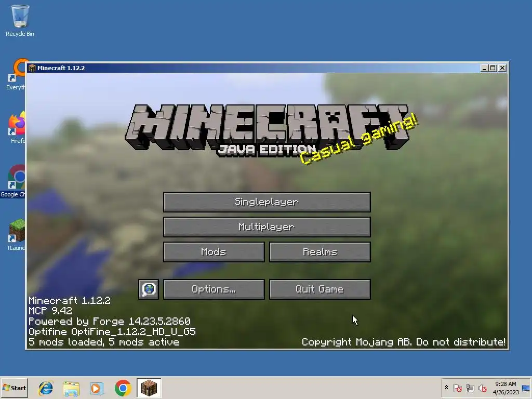Open the Action Center flag icon
Viewport: 532px width, 399px height.
point(457,388)
